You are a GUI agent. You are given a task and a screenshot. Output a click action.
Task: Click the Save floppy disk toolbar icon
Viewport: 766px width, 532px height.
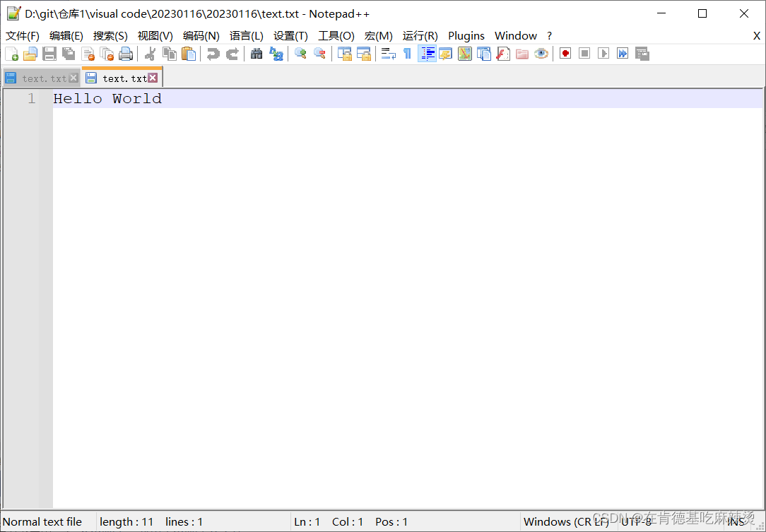click(x=49, y=53)
